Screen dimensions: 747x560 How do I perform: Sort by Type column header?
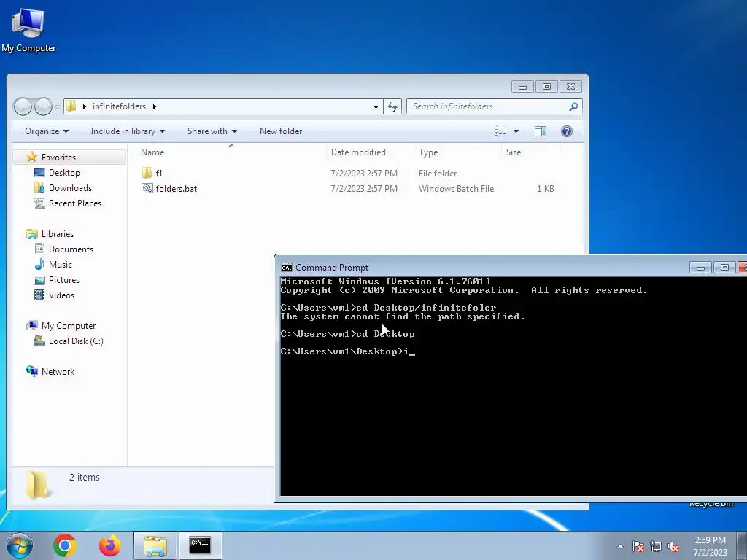[457, 152]
